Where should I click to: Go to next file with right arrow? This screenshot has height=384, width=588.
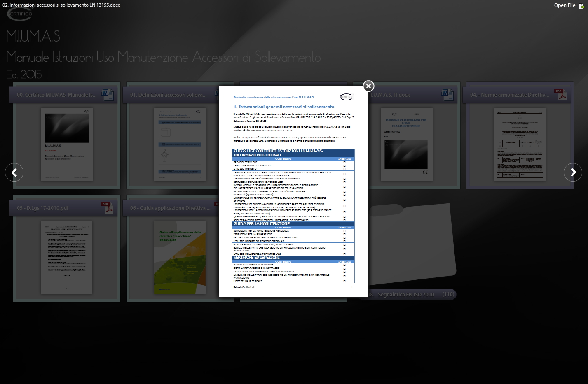click(x=573, y=172)
